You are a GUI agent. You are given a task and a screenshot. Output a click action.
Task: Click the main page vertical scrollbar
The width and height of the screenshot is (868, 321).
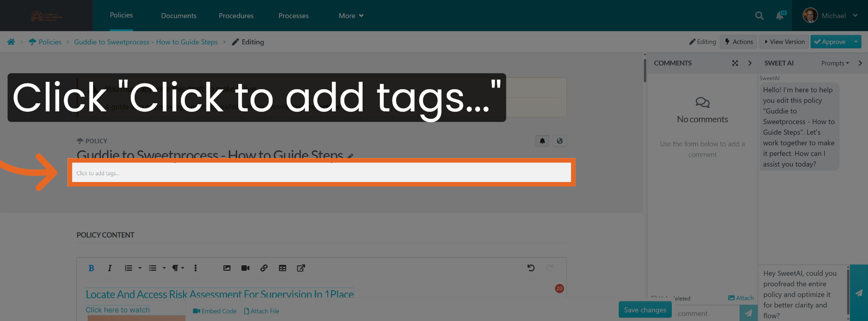(645, 71)
